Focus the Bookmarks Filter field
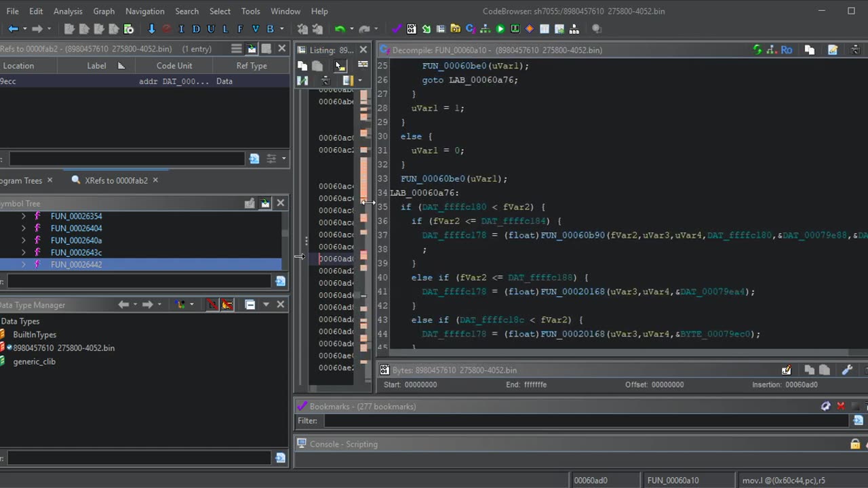The height and width of the screenshot is (488, 868). point(587,421)
